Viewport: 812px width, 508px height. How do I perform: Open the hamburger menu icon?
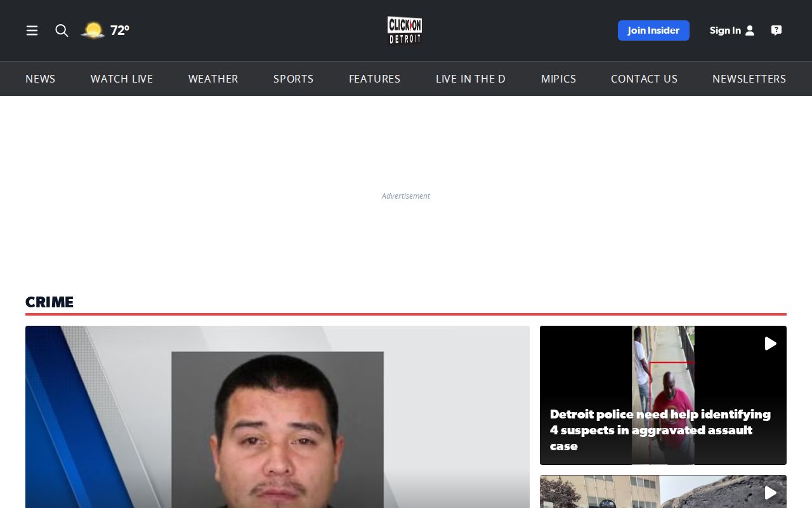[x=32, y=30]
